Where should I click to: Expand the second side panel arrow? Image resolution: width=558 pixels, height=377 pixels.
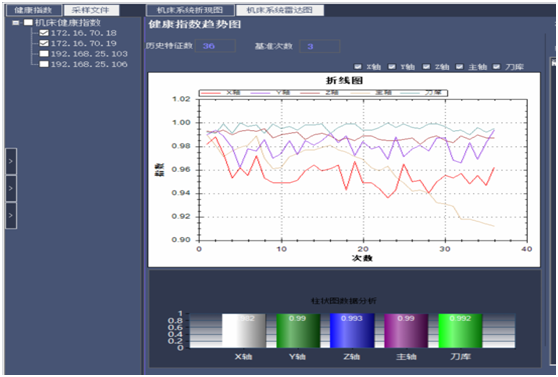tap(11, 188)
